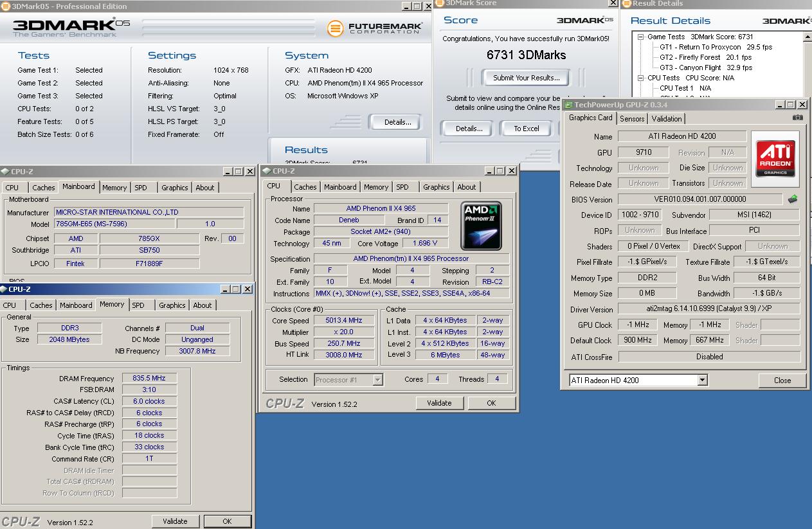Open the Validation tab in GPU-Z
The height and width of the screenshot is (529, 812).
(x=667, y=119)
